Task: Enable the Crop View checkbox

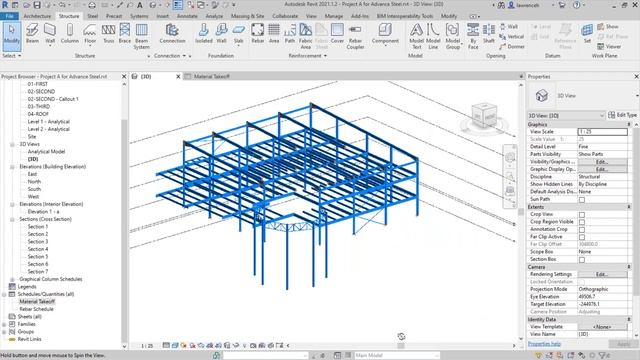Action: coord(582,215)
